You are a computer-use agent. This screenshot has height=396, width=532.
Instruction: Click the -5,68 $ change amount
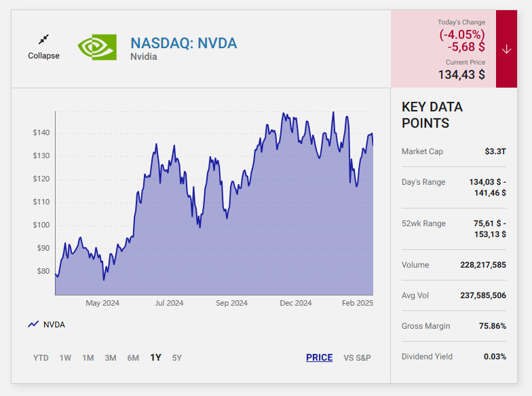[x=466, y=47]
